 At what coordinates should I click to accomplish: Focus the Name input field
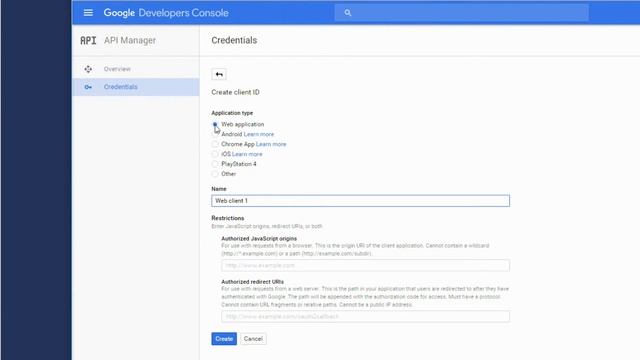pyautogui.click(x=360, y=201)
